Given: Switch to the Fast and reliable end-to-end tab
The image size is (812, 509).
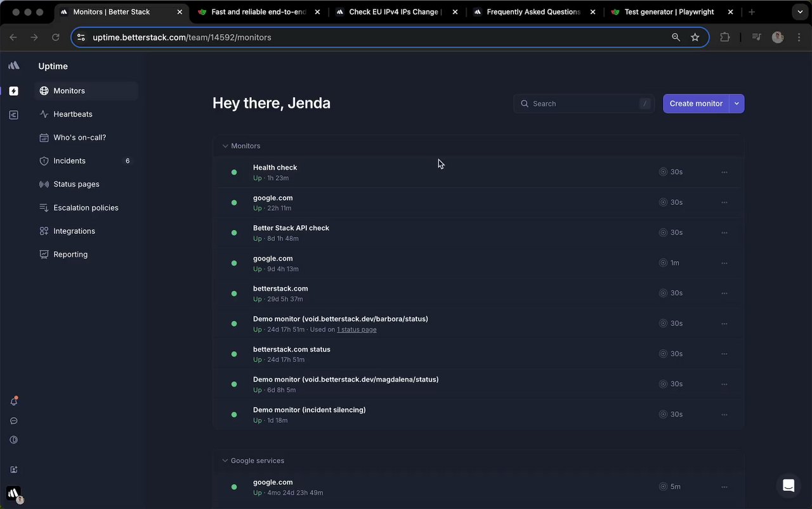Looking at the screenshot, I should click(259, 12).
